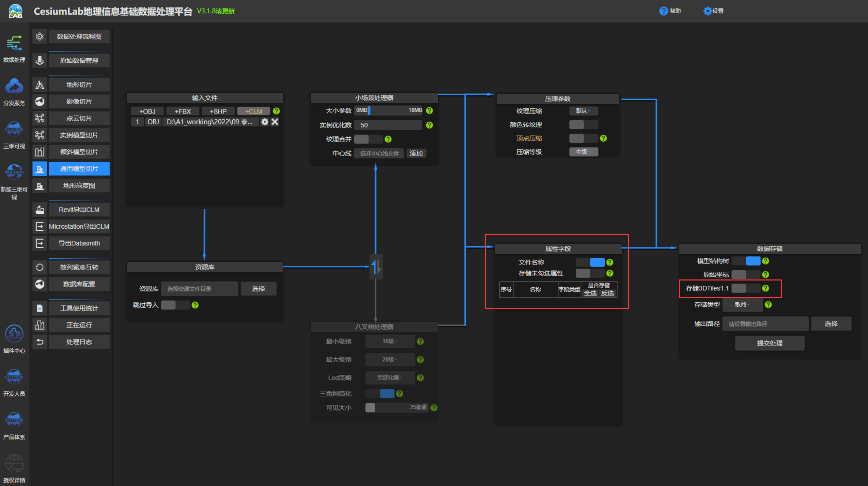The width and height of the screenshot is (868, 486).
Task: Select 导出Datasmith menu item
Action: click(x=79, y=243)
